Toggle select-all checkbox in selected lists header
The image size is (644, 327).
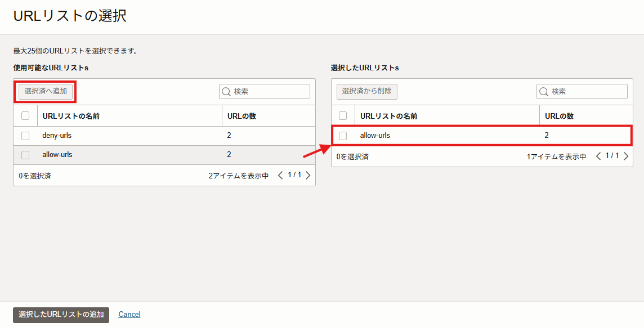point(343,116)
